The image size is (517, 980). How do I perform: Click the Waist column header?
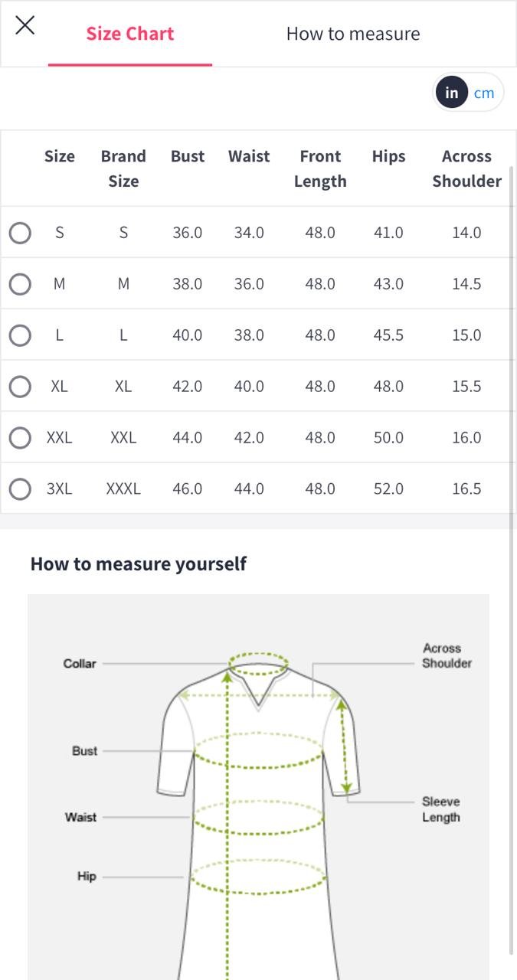point(249,156)
